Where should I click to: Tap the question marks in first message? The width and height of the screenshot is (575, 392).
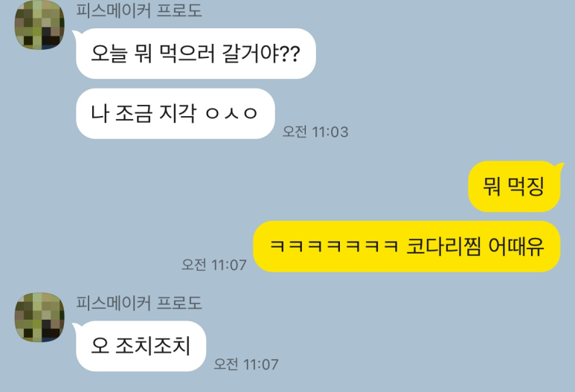coord(290,54)
